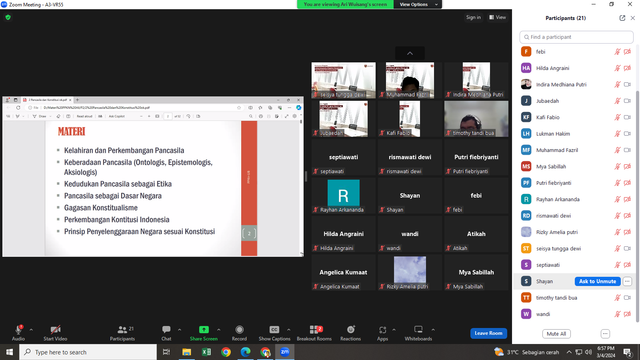Click the Share Screen icon

(x=204, y=330)
